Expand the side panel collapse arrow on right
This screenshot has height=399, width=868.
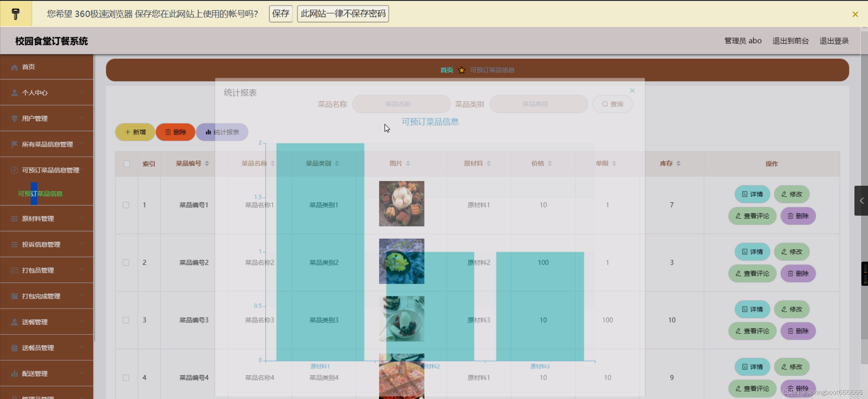[861, 201]
